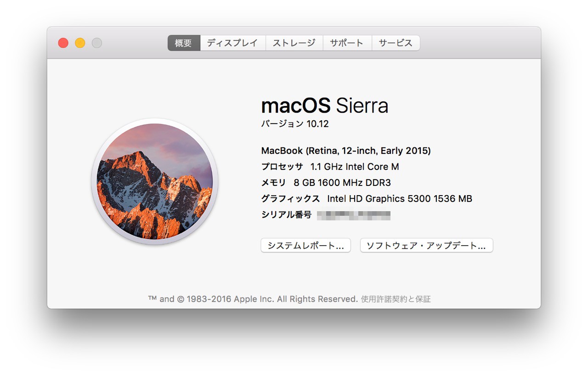Switch to the ディスプレイ tab

(x=233, y=43)
